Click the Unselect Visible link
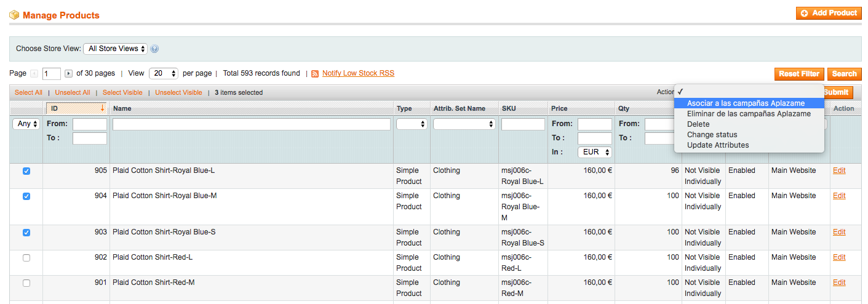This screenshot has height=304, width=868. 178,92
